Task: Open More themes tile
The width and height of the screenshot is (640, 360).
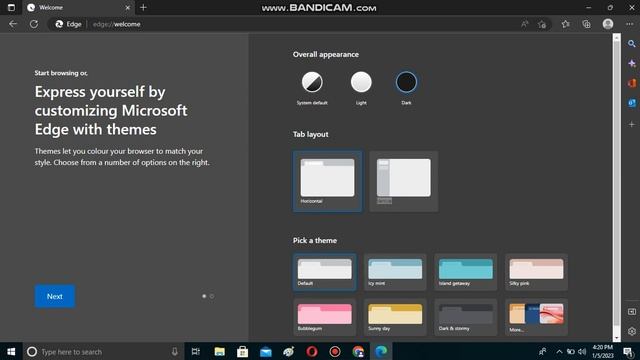Action: [x=536, y=317]
